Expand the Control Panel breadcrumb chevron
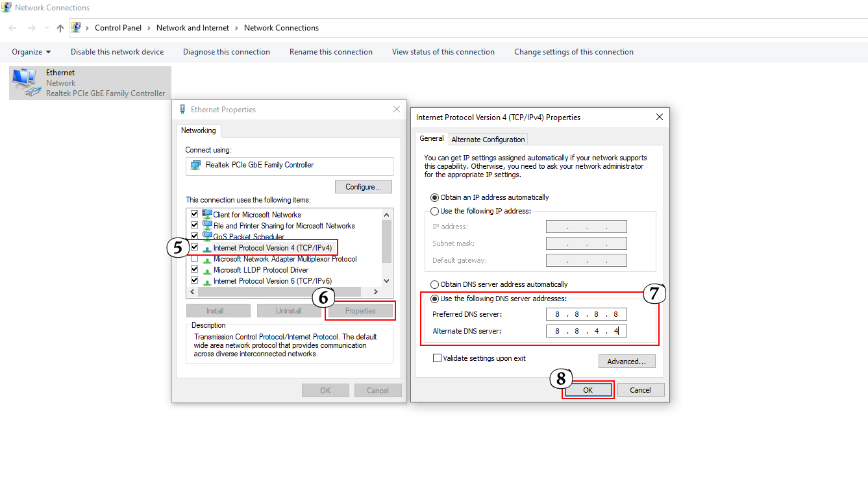 pos(149,28)
